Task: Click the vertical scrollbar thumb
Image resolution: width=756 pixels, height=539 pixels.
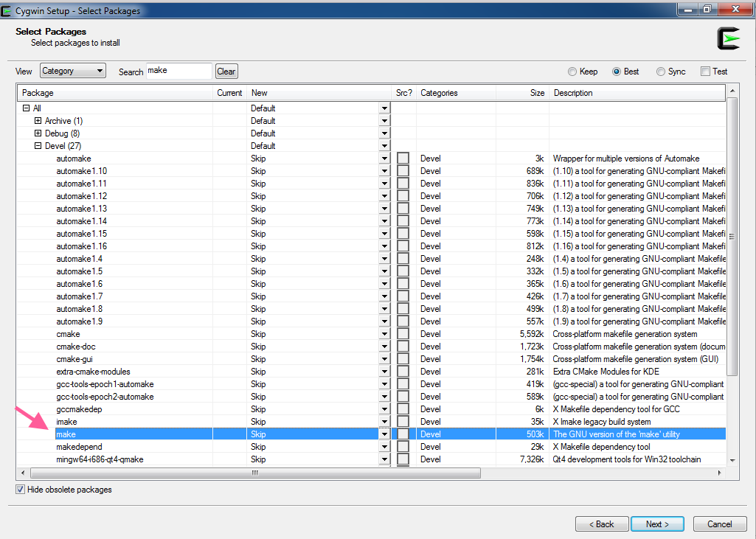Action: 732,236
